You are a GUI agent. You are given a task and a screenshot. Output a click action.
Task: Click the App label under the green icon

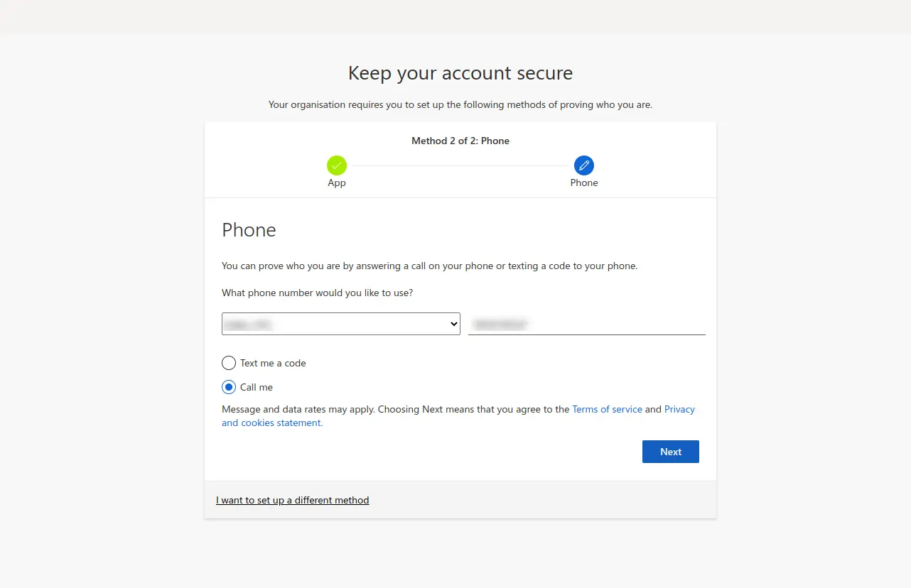(336, 183)
